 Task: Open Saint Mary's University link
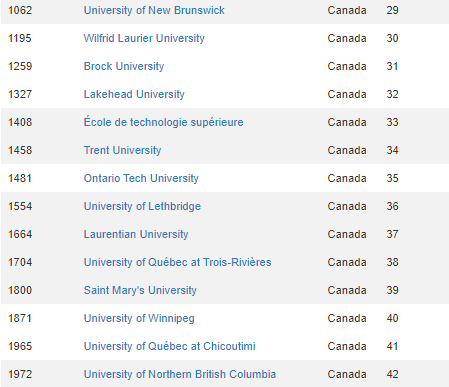(140, 290)
